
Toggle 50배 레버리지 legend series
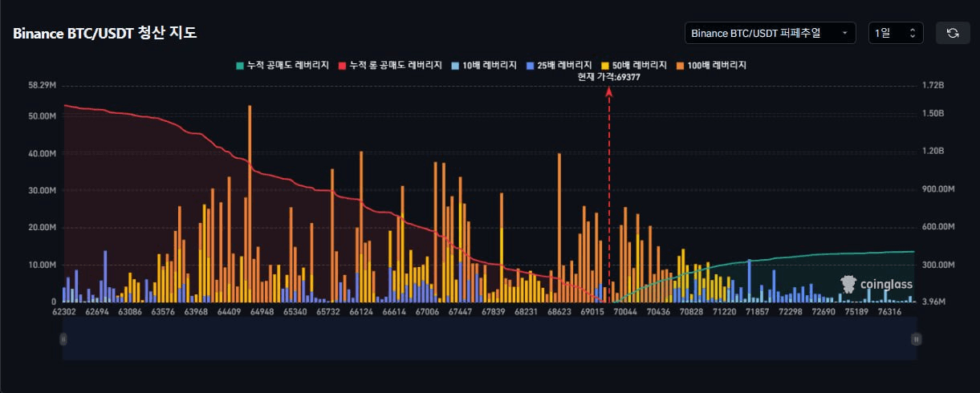(x=632, y=65)
